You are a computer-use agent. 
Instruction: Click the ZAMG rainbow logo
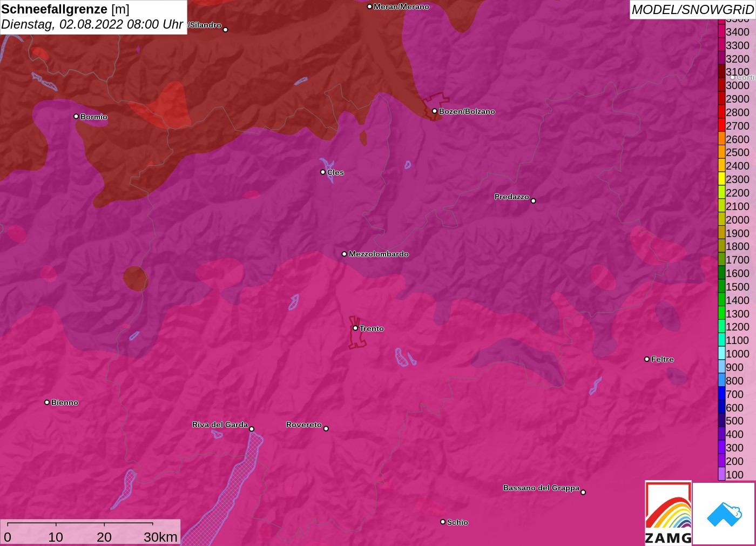[x=669, y=513]
